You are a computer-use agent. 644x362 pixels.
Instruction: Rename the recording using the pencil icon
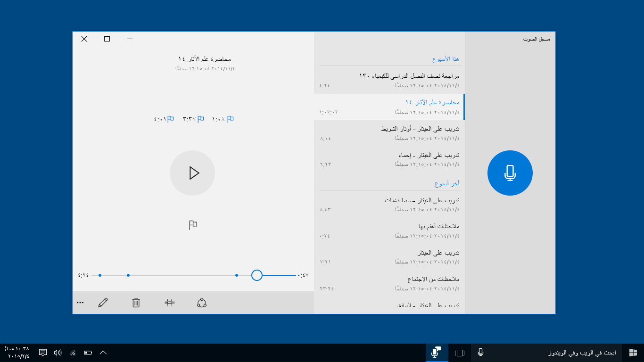click(103, 303)
